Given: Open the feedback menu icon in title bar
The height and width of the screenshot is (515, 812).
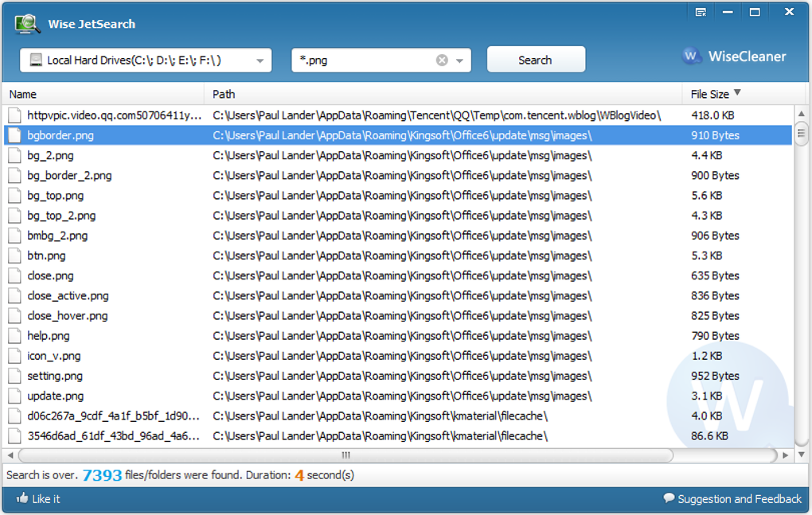Looking at the screenshot, I should (701, 12).
